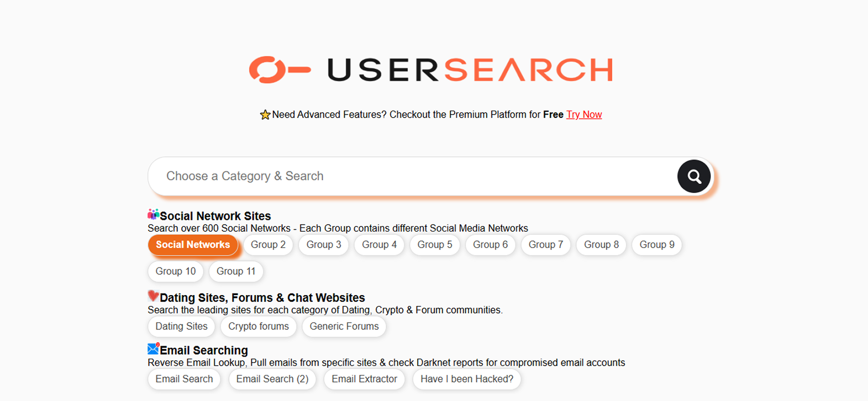Pick the Group 11 category
Screen dimensions: 868x401
[x=235, y=271]
